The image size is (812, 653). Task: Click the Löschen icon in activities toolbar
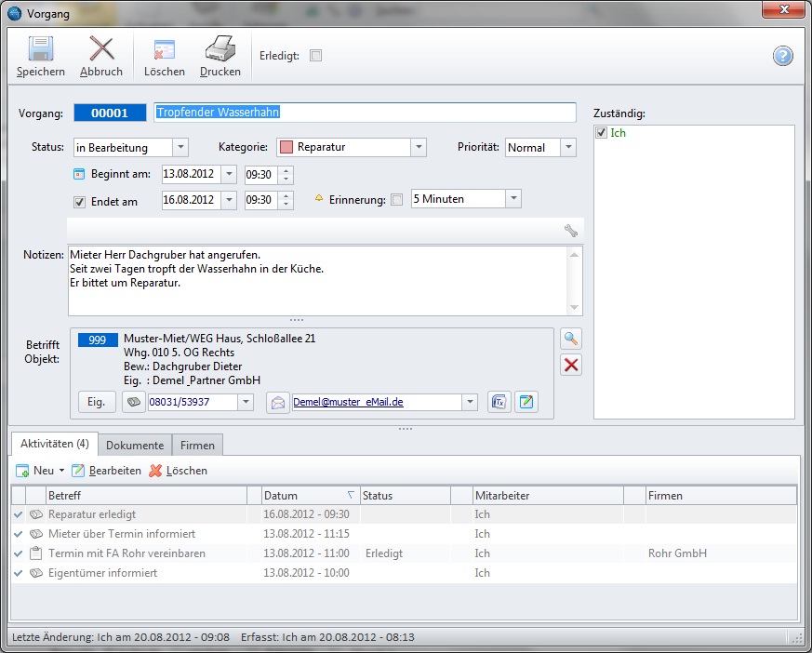pyautogui.click(x=155, y=470)
